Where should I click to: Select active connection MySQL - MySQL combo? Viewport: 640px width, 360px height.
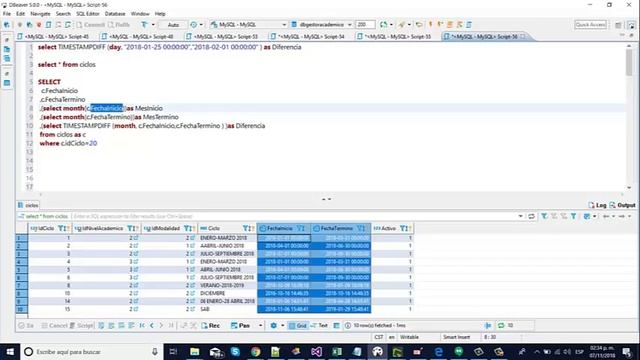coord(248,25)
